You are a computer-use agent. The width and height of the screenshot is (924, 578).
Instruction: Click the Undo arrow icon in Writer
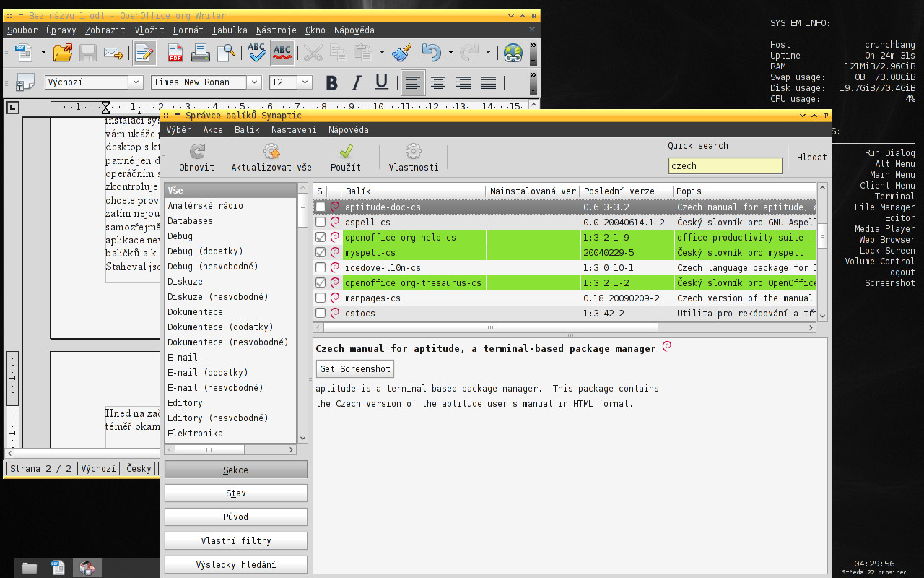tap(432, 52)
